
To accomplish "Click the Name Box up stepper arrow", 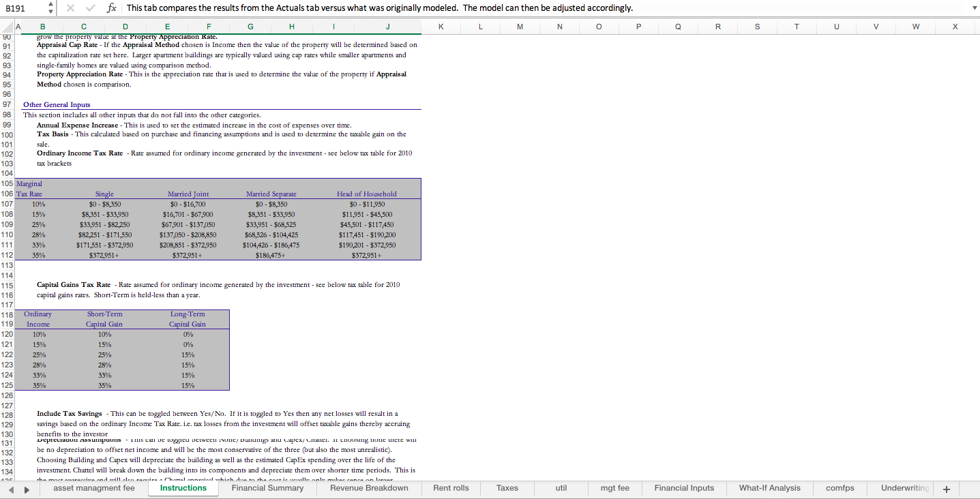I will point(50,4).
